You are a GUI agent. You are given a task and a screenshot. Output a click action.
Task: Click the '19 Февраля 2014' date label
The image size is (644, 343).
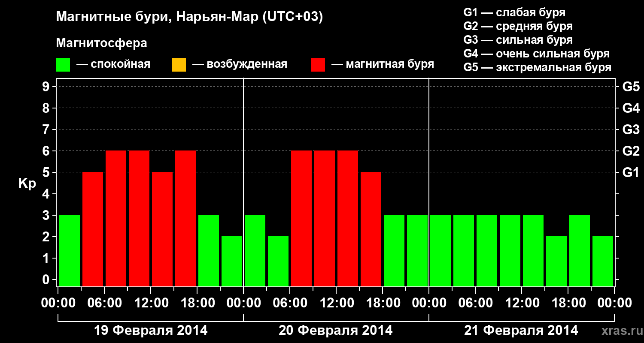151,331
